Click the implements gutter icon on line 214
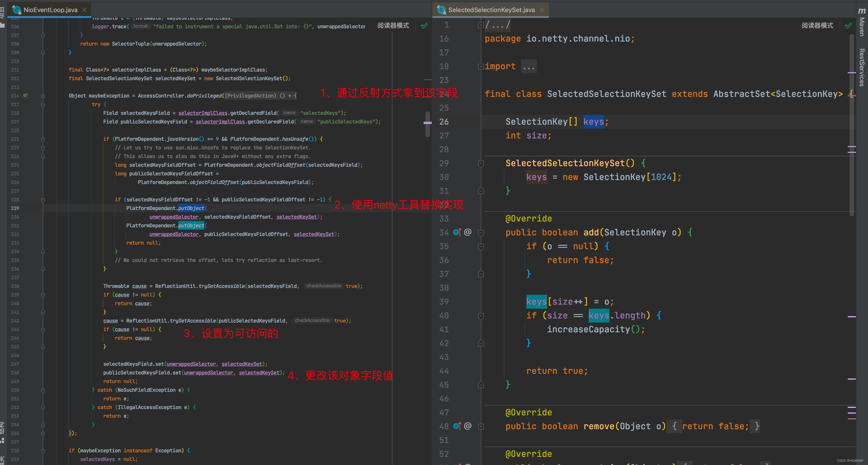 coord(25,96)
